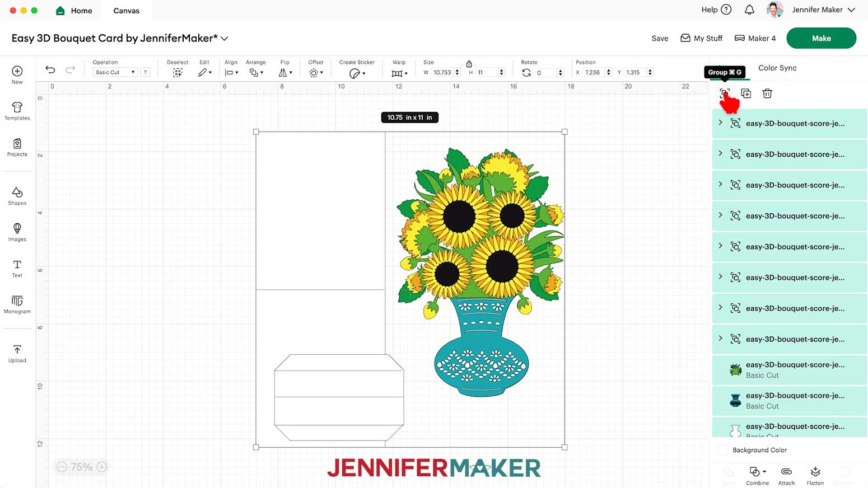Open the Jennifer Maker account menu

[x=823, y=10]
